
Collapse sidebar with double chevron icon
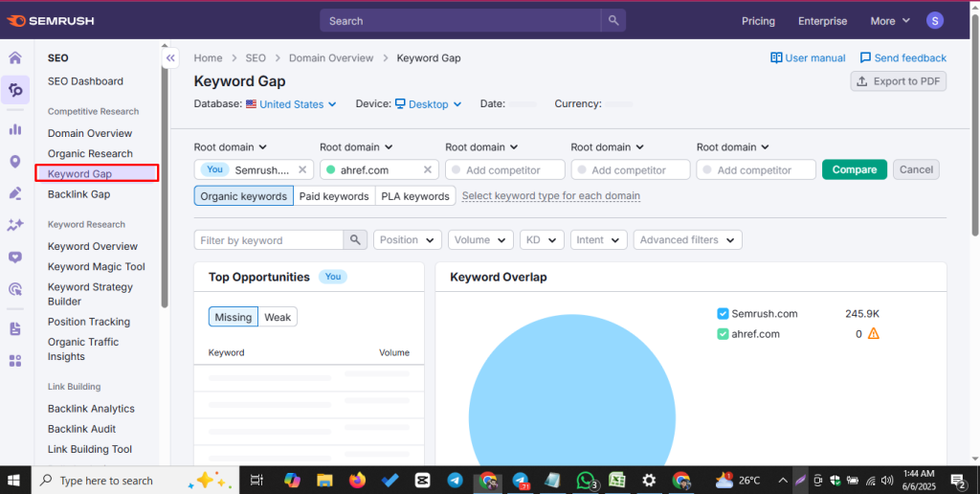pyautogui.click(x=170, y=58)
